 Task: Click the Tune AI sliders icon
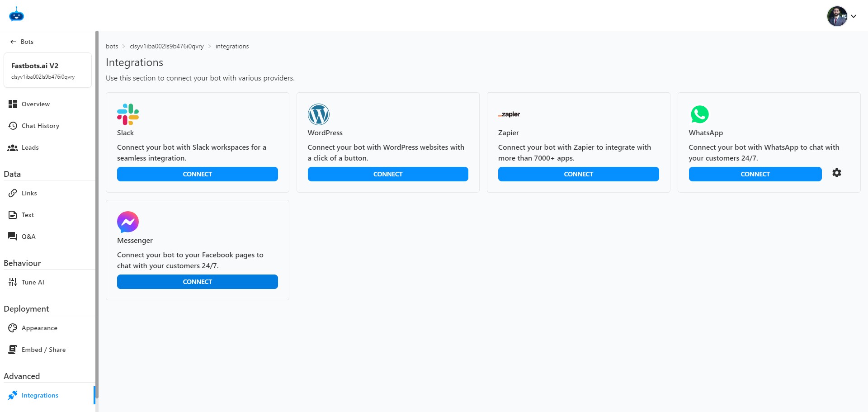pos(13,282)
